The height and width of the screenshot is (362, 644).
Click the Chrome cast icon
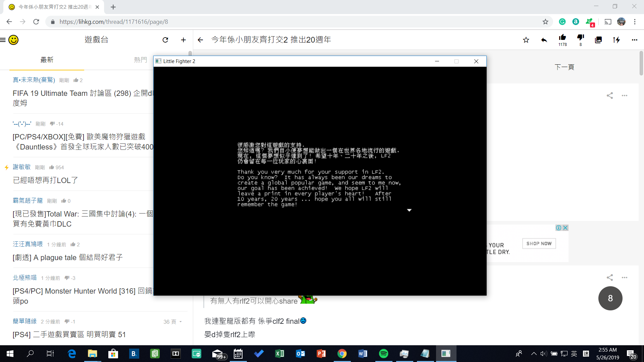coord(608,22)
